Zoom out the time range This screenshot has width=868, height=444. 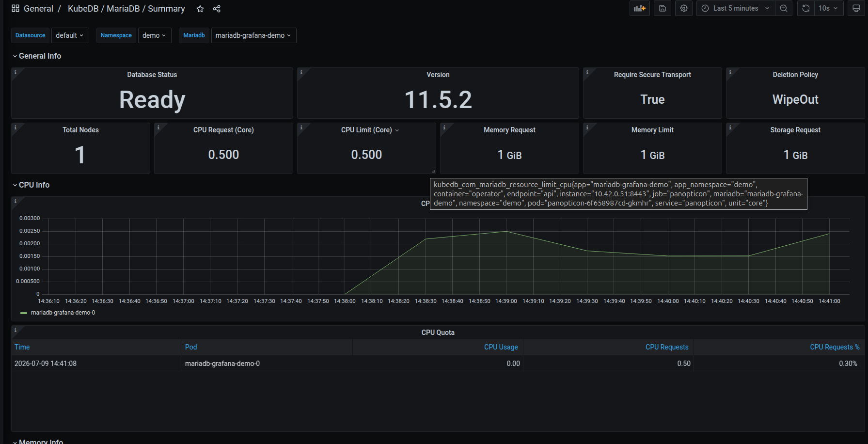784,8
